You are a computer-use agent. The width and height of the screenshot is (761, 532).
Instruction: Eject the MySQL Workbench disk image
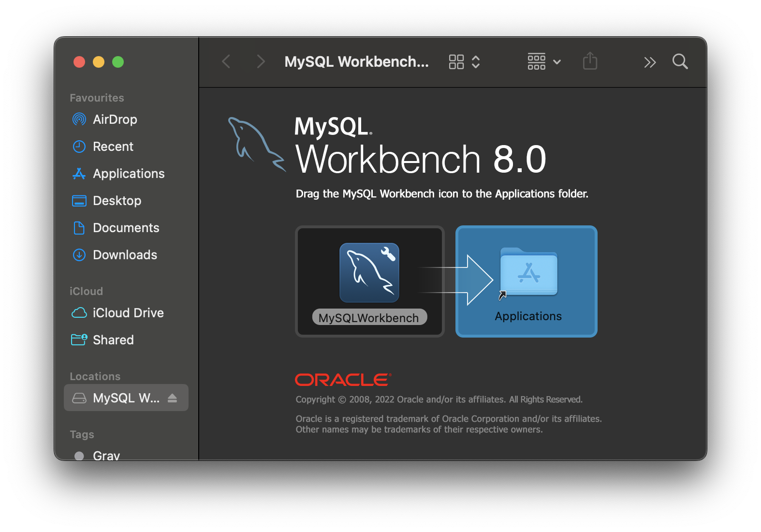173,398
